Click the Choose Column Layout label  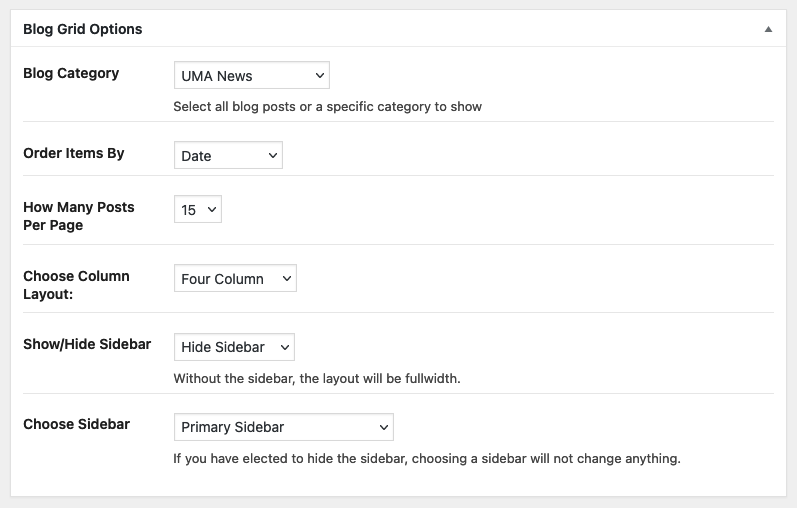pos(76,285)
